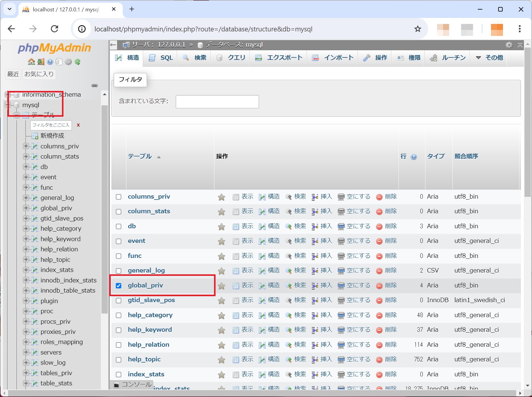
Task: Collapse the mysql database node
Action: [7, 105]
